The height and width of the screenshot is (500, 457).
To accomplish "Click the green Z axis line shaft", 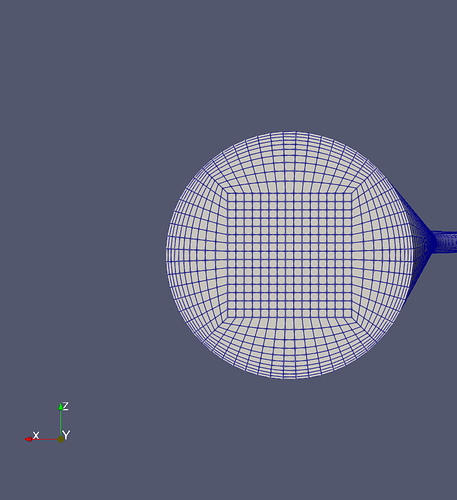I will point(60,423).
